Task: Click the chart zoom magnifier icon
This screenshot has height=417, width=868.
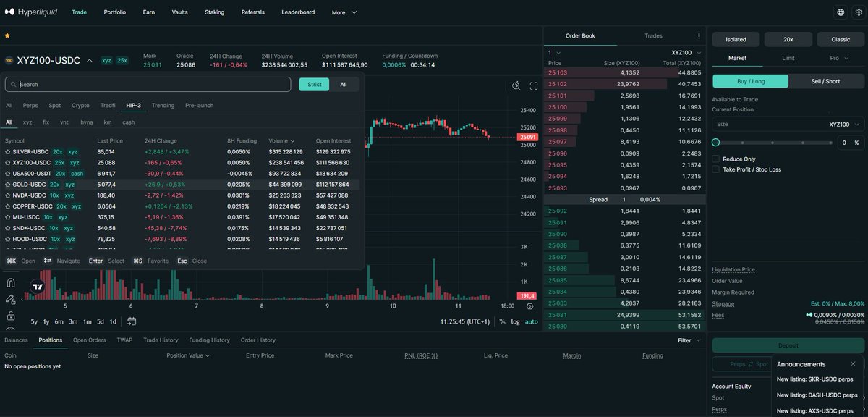Action: (516, 85)
